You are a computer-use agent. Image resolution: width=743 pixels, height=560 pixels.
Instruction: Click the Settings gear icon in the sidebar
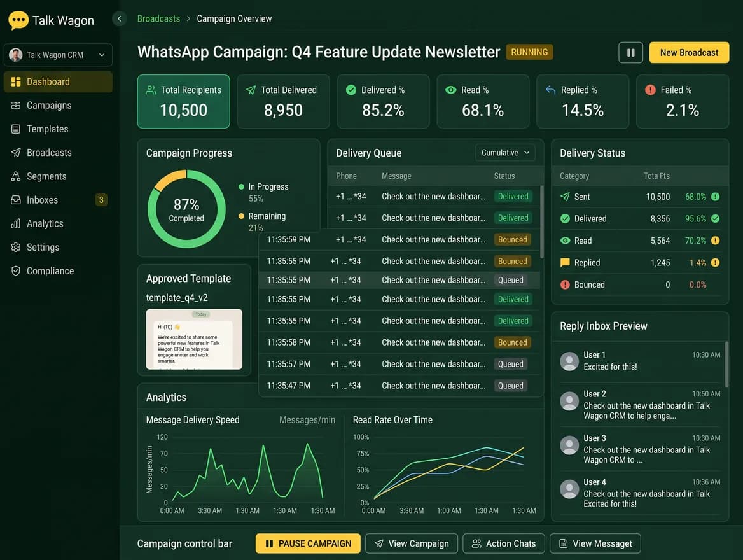[x=16, y=247]
